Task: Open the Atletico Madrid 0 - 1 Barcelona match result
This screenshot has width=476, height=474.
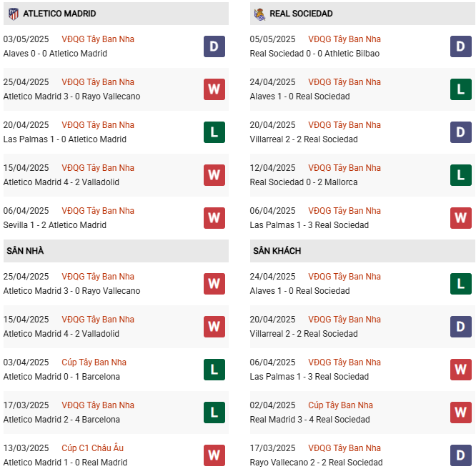Action: click(61, 377)
